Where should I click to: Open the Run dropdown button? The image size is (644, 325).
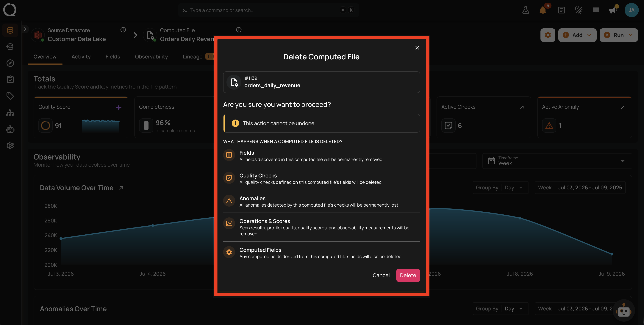coord(618,35)
